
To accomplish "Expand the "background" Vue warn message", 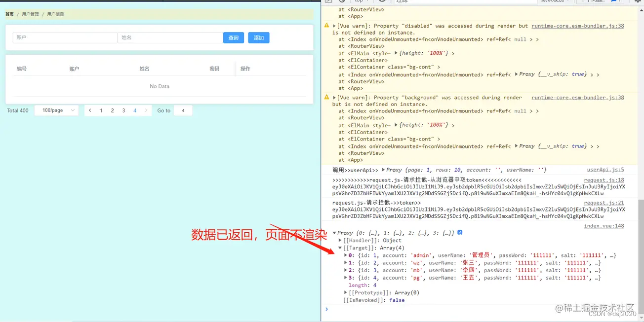I will pos(335,98).
